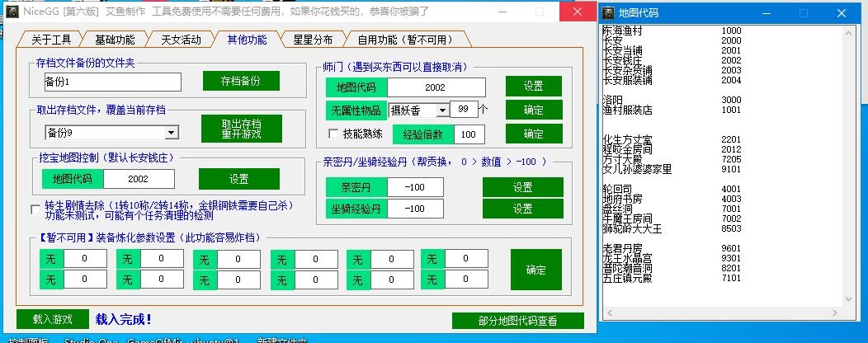Toggle the 技能熟练 checkbox

pos(333,134)
